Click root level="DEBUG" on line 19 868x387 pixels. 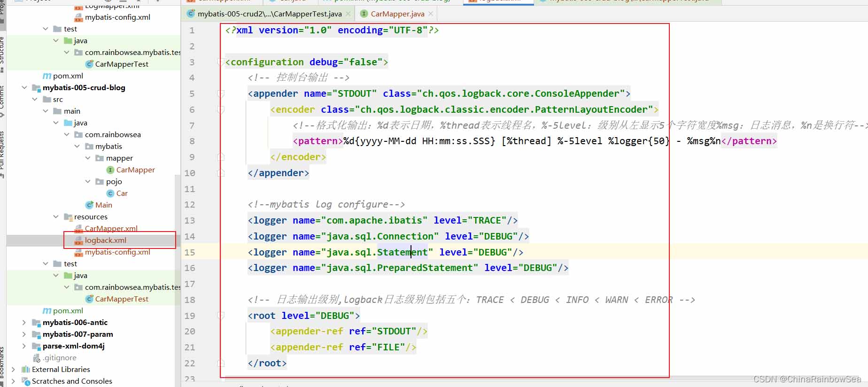coord(304,316)
